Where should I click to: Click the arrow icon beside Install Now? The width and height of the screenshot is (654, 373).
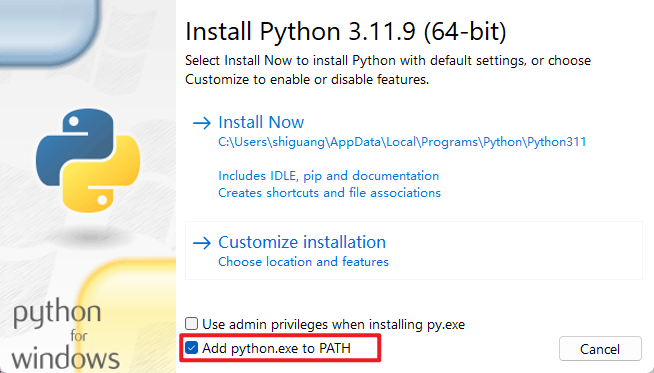pos(202,123)
